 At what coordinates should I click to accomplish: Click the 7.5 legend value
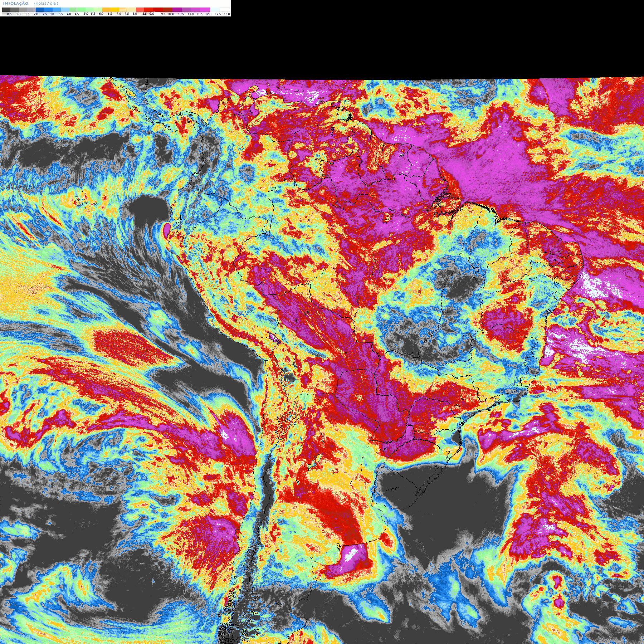coord(127,14)
